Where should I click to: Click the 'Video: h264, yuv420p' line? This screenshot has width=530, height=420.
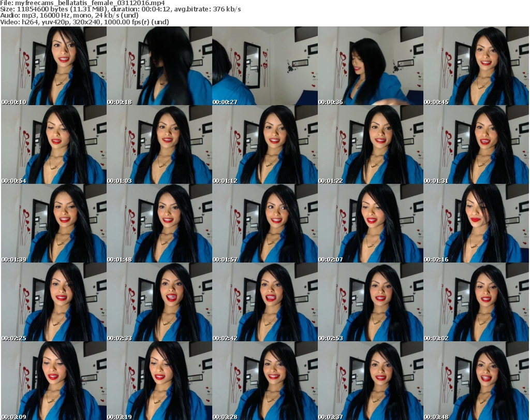(84, 22)
